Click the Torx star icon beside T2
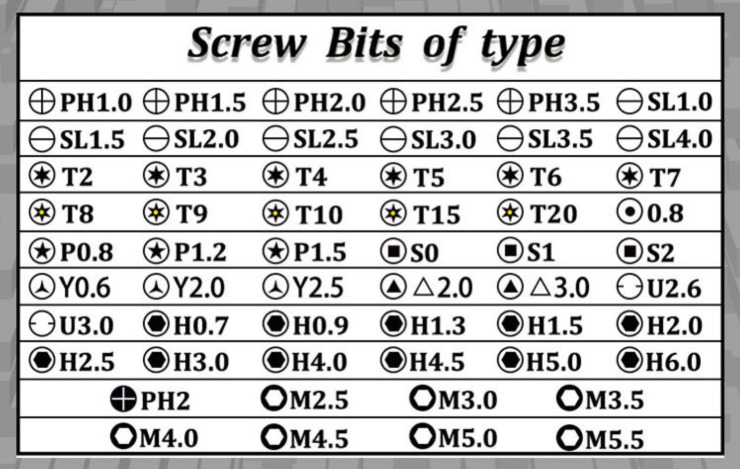 click(x=42, y=177)
